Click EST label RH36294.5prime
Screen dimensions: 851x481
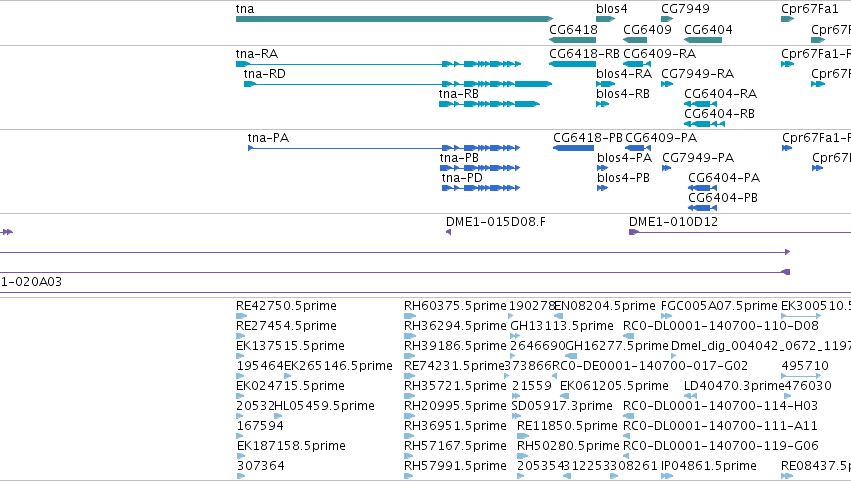pos(455,326)
